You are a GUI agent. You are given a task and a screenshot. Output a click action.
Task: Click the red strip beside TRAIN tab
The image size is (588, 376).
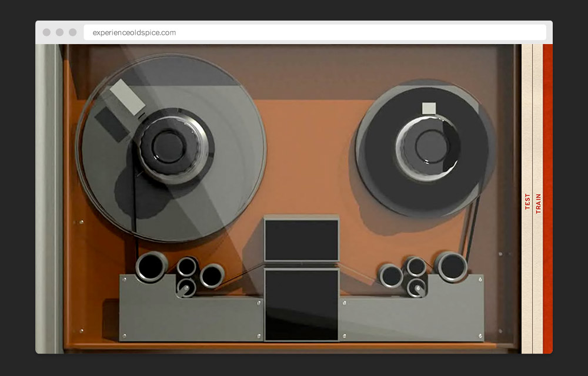click(548, 199)
